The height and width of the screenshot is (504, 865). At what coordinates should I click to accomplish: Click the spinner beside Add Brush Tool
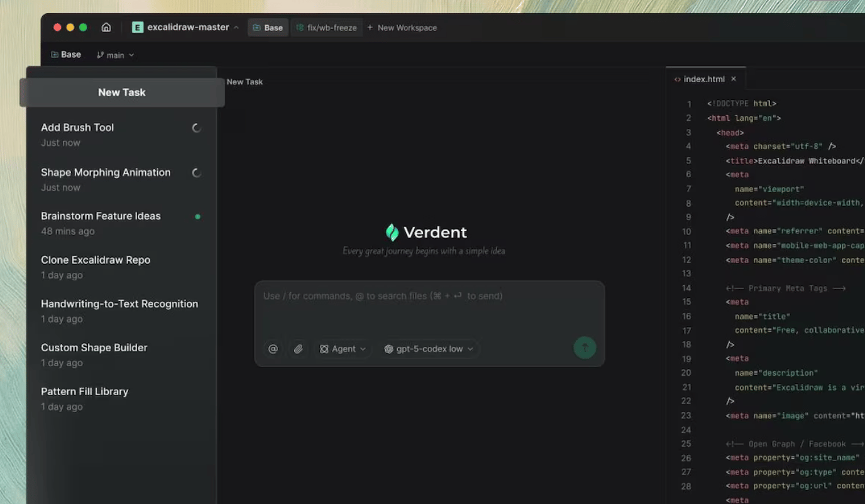tap(197, 128)
